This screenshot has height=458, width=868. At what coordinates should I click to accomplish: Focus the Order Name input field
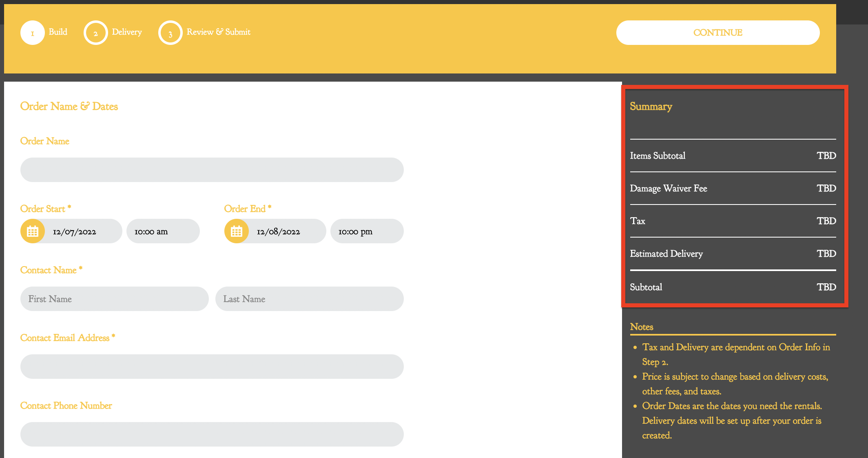point(212,170)
